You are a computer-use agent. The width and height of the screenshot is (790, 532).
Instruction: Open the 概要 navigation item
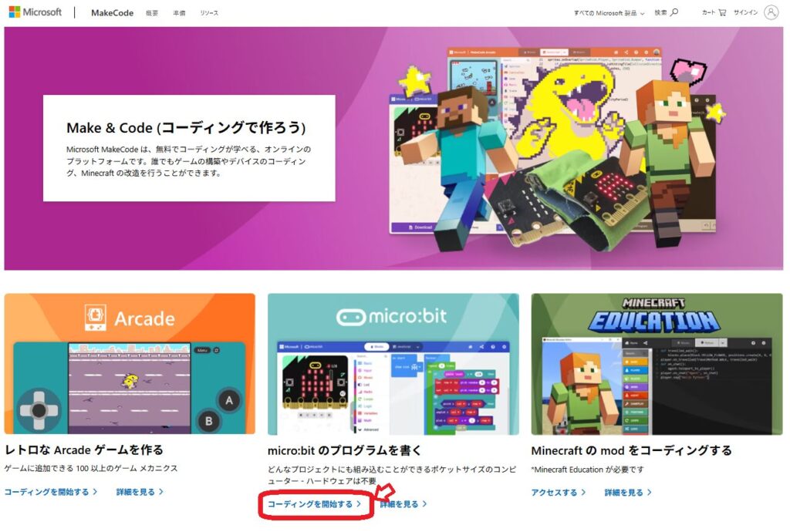pos(152,13)
